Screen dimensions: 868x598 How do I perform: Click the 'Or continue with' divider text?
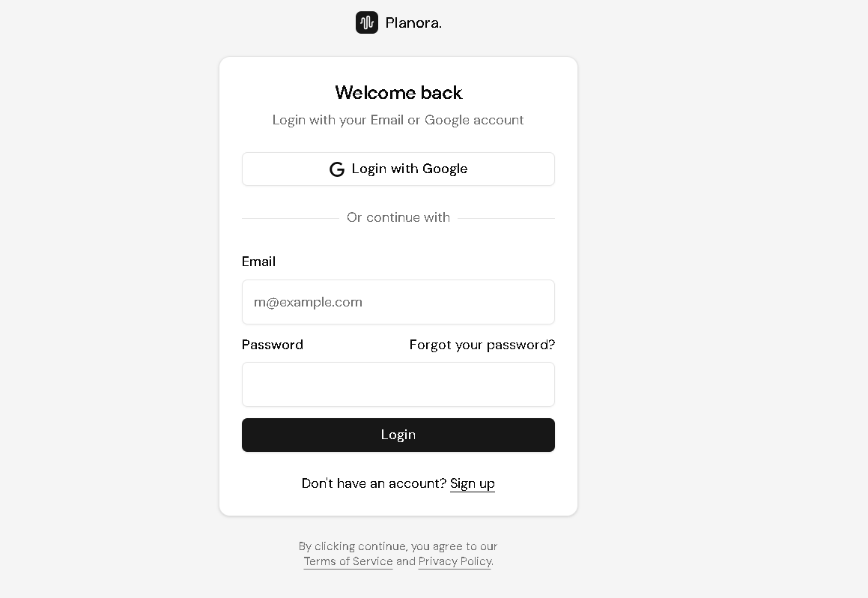coord(398,217)
